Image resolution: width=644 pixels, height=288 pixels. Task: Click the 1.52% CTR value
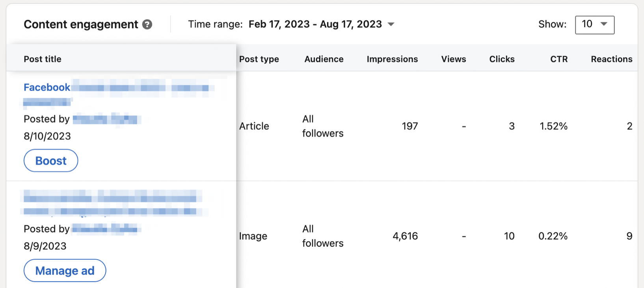[553, 126]
